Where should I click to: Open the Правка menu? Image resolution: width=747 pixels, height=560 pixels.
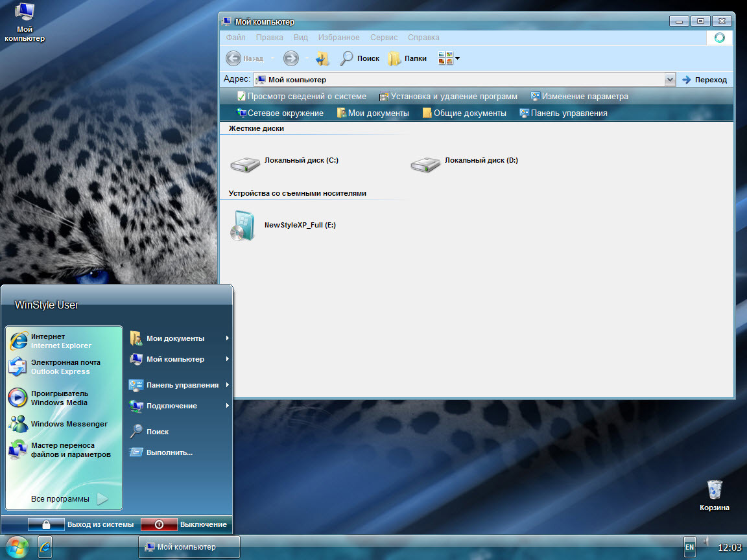point(269,37)
